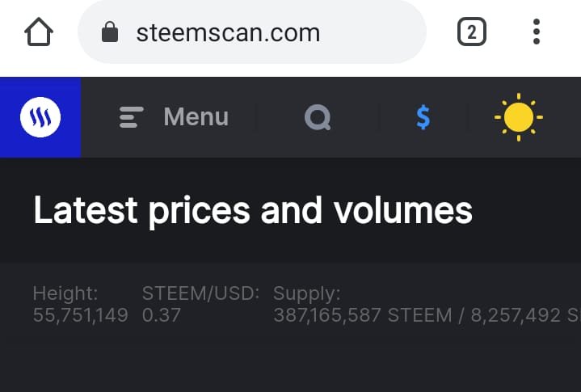Toggle light theme with the sun icon
This screenshot has width=581, height=392.
[x=518, y=118]
